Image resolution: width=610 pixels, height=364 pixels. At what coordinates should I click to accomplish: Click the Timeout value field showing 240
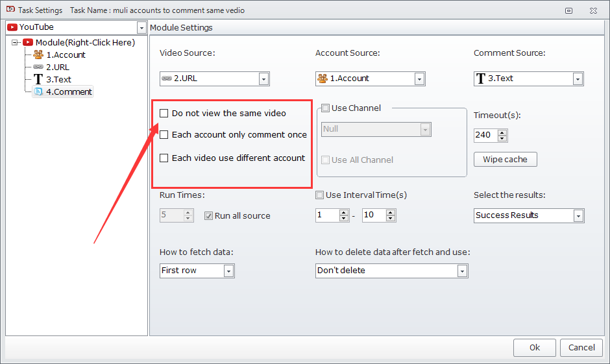tap(485, 136)
